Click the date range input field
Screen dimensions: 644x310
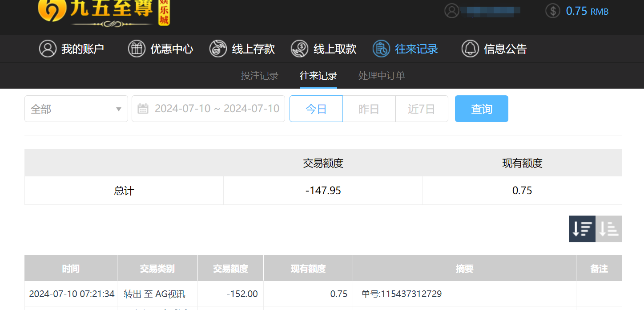click(x=217, y=108)
